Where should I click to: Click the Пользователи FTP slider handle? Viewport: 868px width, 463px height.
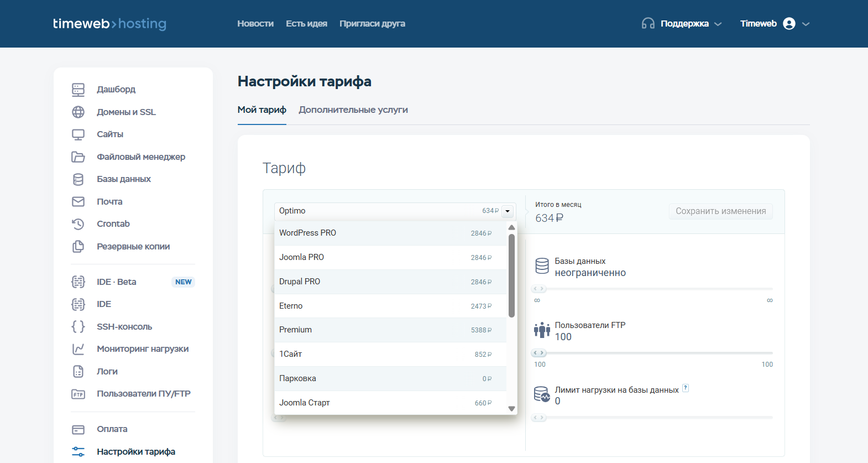[x=539, y=353]
